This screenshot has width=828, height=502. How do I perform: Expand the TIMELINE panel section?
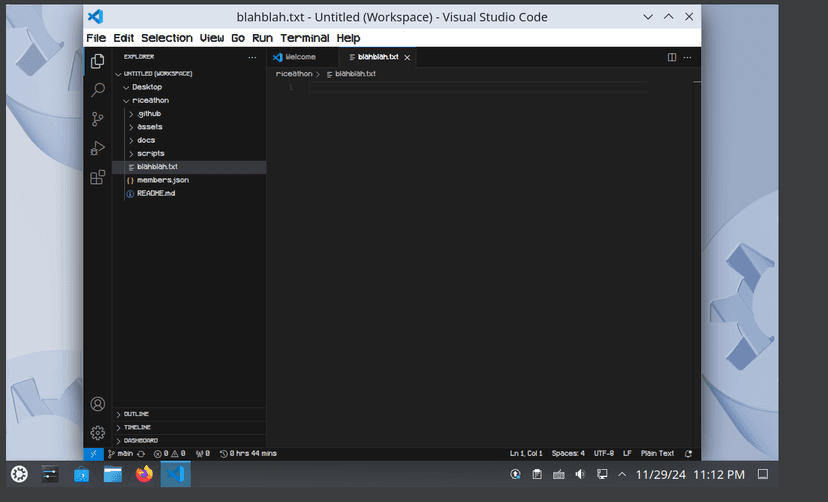pos(137,427)
